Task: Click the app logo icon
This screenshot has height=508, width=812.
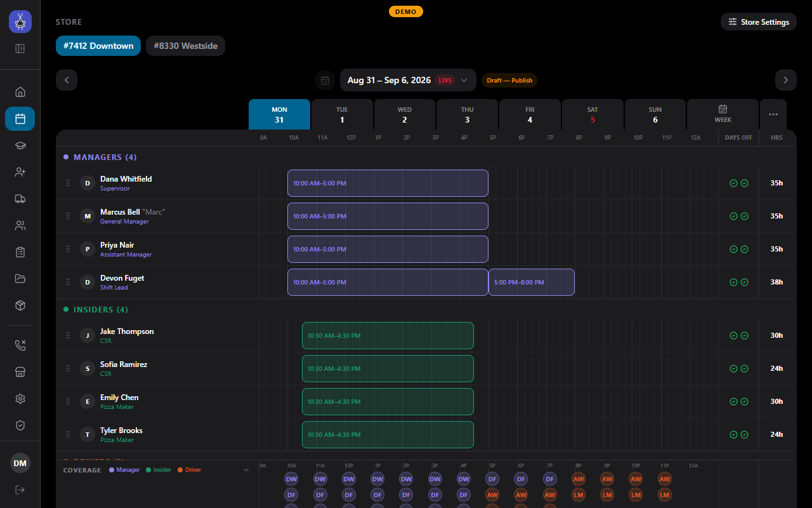Action: click(x=20, y=22)
